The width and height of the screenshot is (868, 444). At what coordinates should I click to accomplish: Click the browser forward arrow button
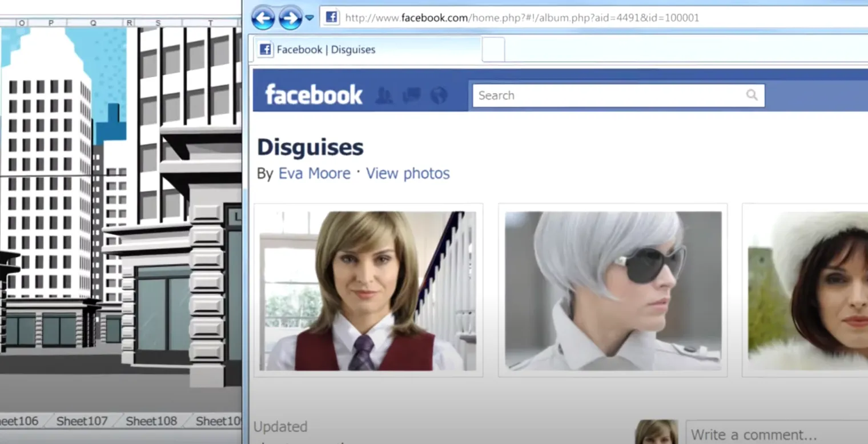[291, 18]
